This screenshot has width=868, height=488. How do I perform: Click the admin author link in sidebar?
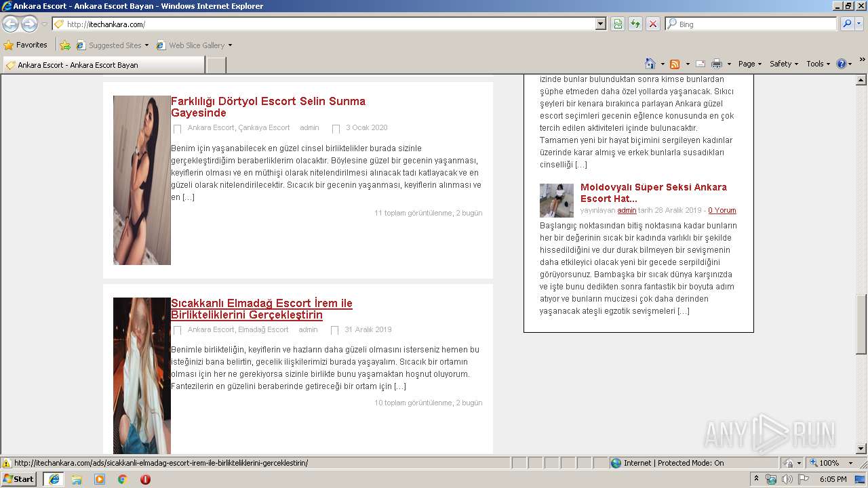(x=627, y=210)
